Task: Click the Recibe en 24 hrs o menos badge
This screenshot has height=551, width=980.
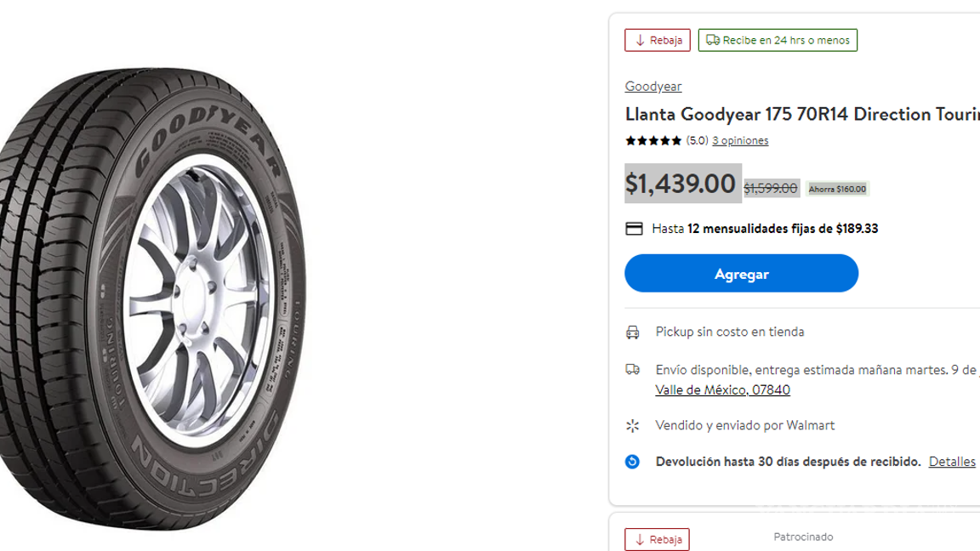Action: [777, 39]
